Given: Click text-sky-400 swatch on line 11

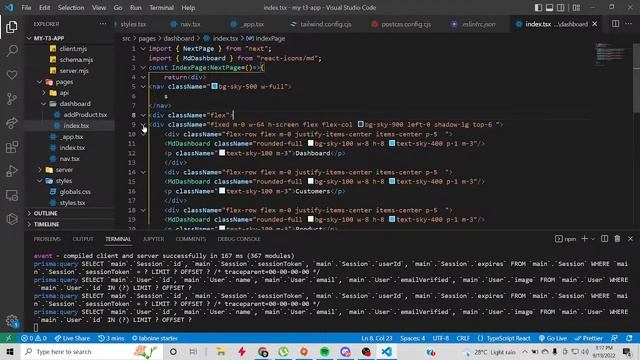Looking at the screenshot, I should tap(392, 143).
